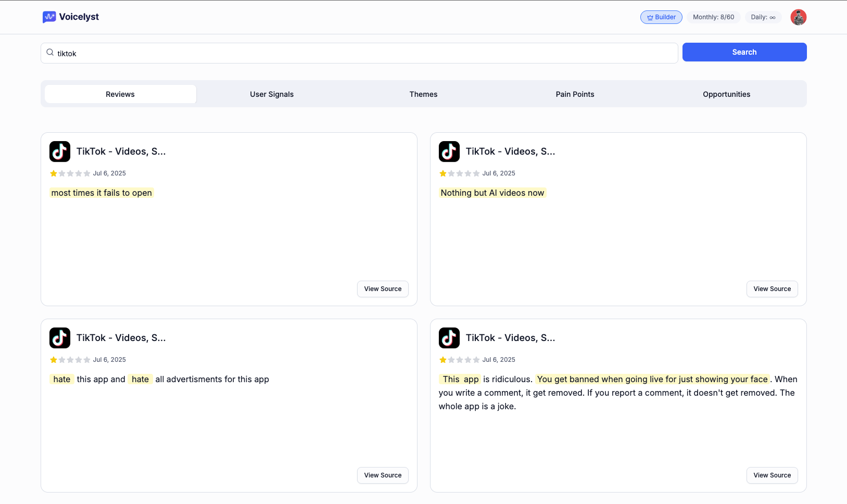Click star rating on 'fails to open' review
This screenshot has height=504, width=847.
pyautogui.click(x=70, y=173)
